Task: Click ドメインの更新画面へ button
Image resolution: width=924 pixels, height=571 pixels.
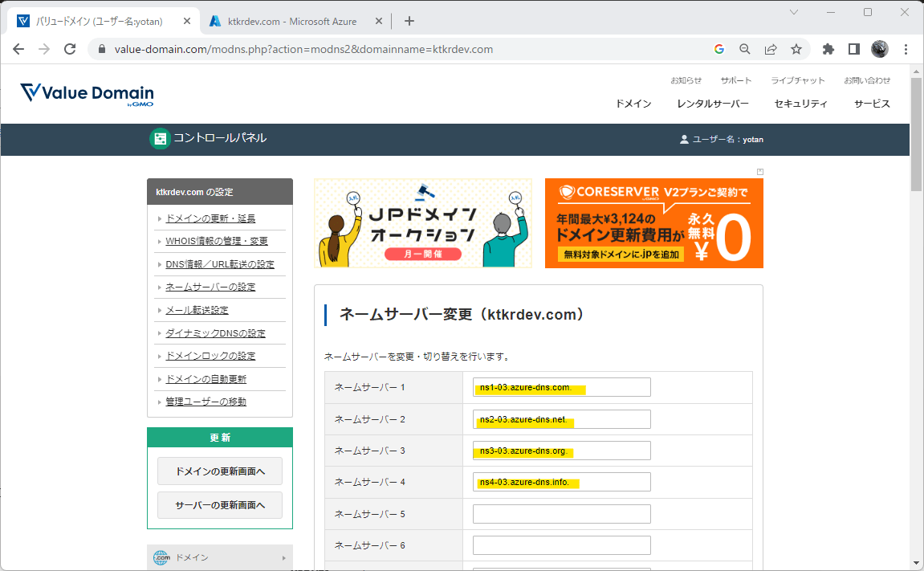Action: pyautogui.click(x=220, y=471)
